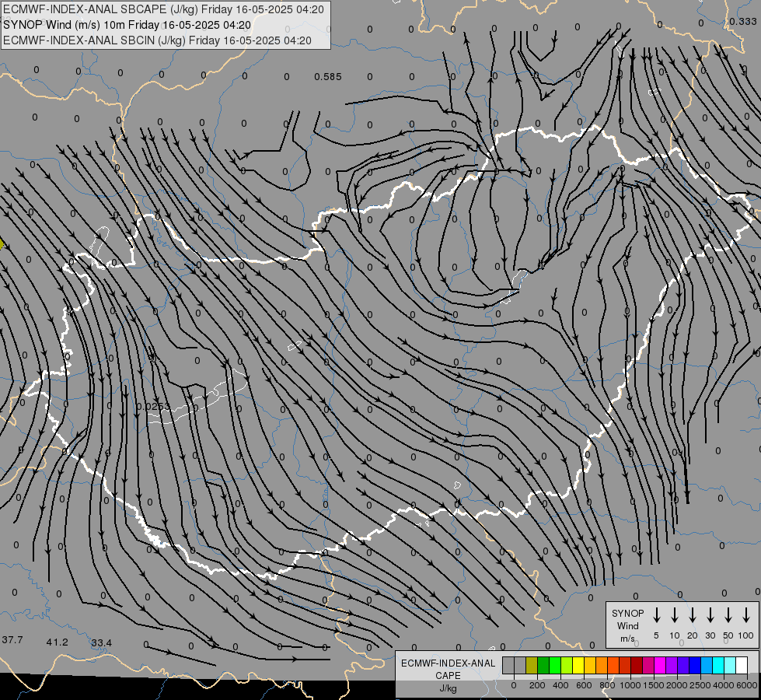This screenshot has width=761, height=700.
Task: Click the SBCIN title line in the header box
Action: pyautogui.click(x=157, y=40)
